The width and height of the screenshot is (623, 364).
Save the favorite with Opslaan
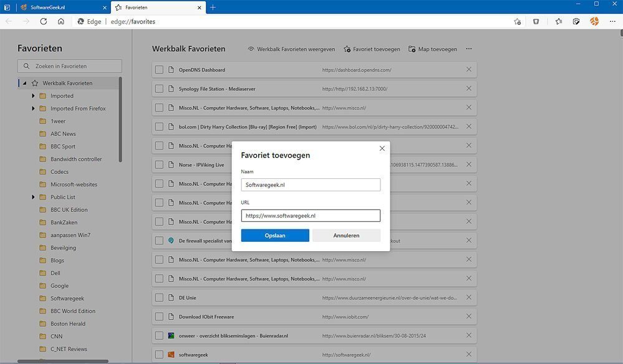(x=275, y=236)
